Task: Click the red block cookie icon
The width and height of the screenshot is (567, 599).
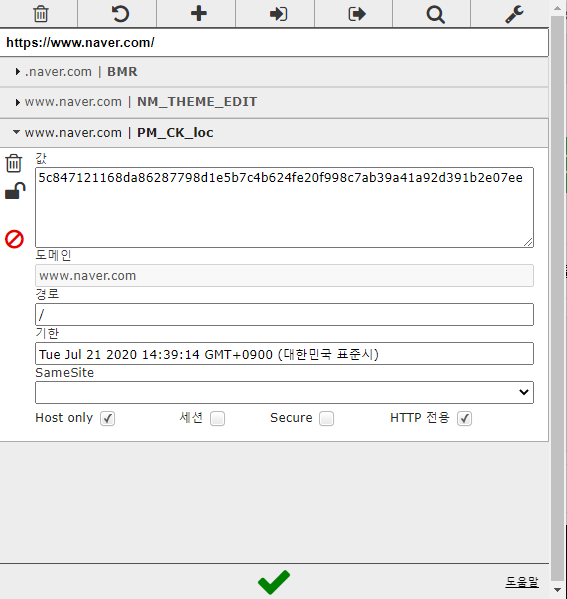Action: pos(15,239)
